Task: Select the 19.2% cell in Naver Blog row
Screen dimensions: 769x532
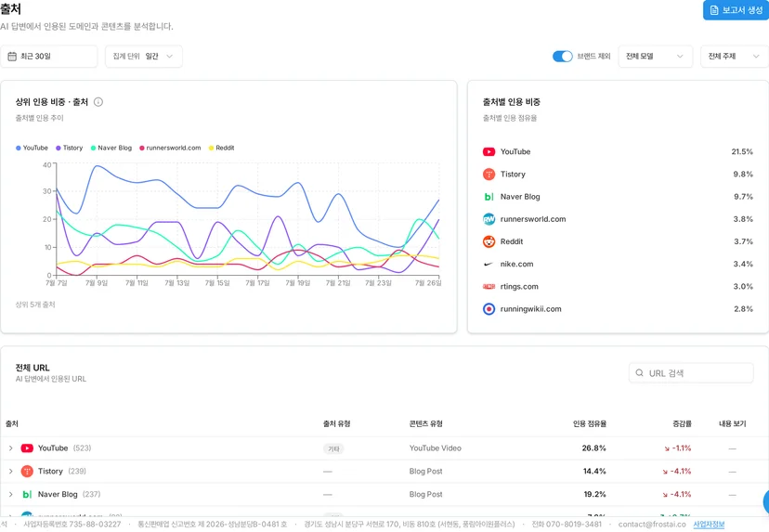Action: 594,494
